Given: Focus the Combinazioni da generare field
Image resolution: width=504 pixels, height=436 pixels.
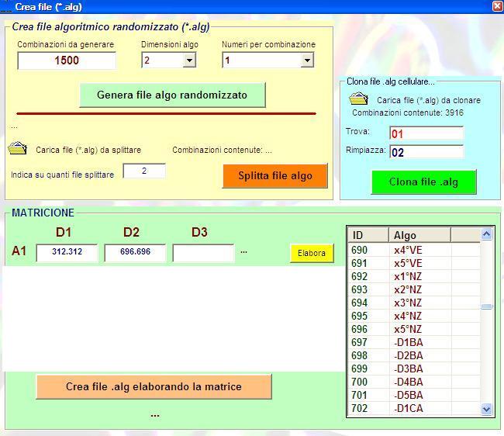Looking at the screenshot, I should [x=67, y=61].
